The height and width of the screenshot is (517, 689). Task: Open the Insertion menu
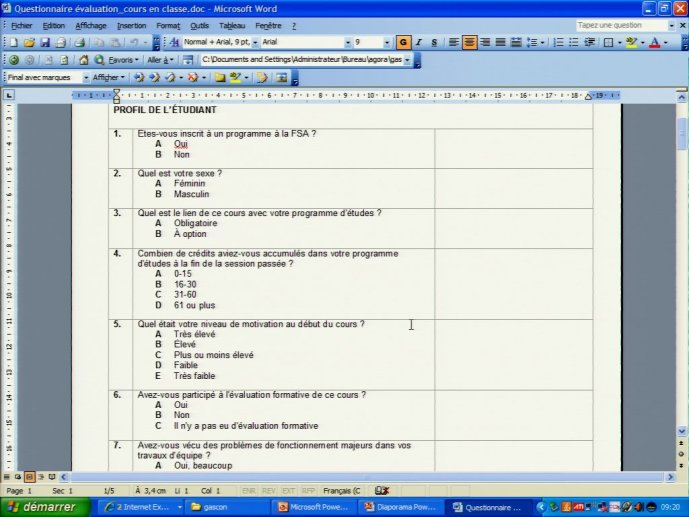[x=131, y=26]
